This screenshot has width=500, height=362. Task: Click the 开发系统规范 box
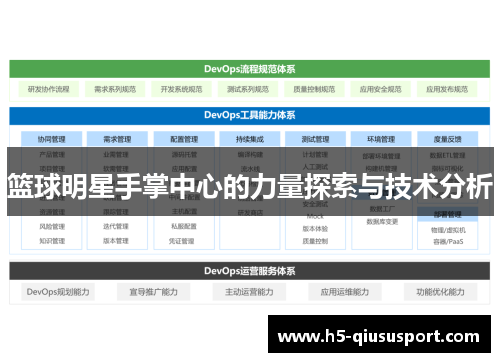click(x=181, y=89)
